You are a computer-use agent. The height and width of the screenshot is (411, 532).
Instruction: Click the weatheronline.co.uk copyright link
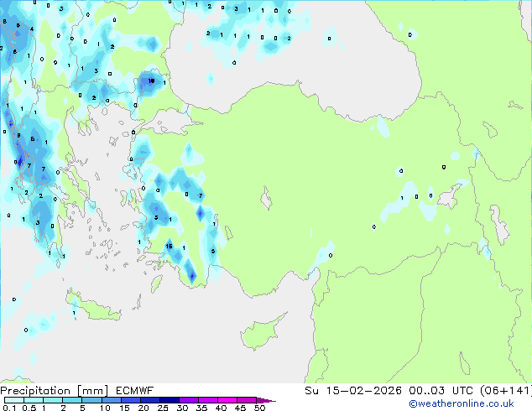coord(462,403)
